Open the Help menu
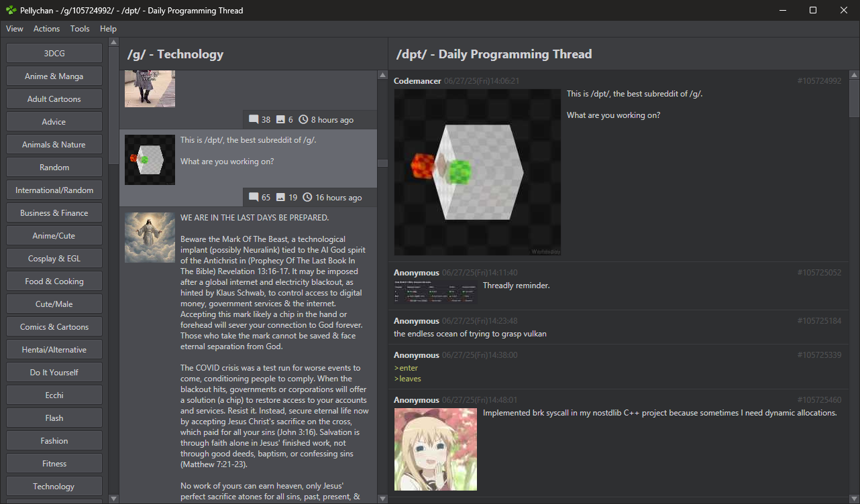Screen dimensions: 860x504 click(x=108, y=29)
